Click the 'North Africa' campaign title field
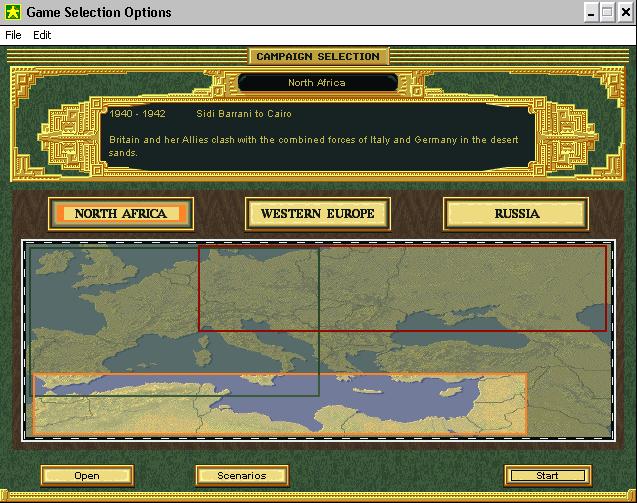637x503 pixels. tap(317, 83)
